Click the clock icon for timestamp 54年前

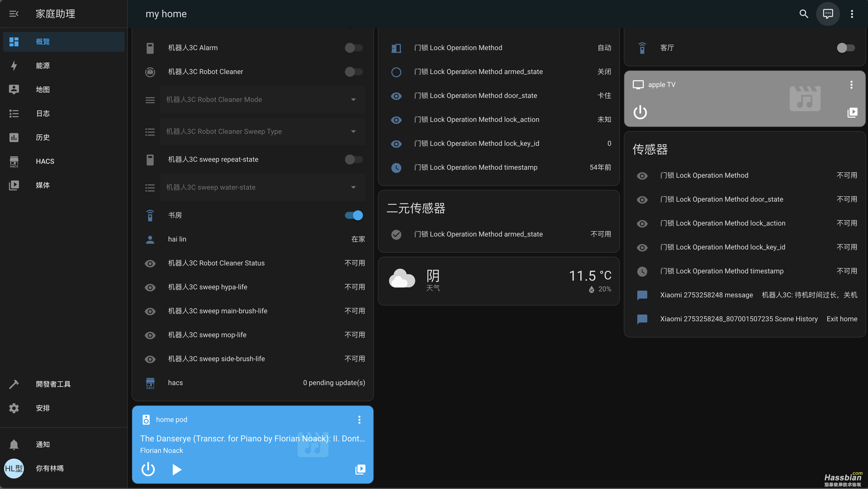coord(396,167)
